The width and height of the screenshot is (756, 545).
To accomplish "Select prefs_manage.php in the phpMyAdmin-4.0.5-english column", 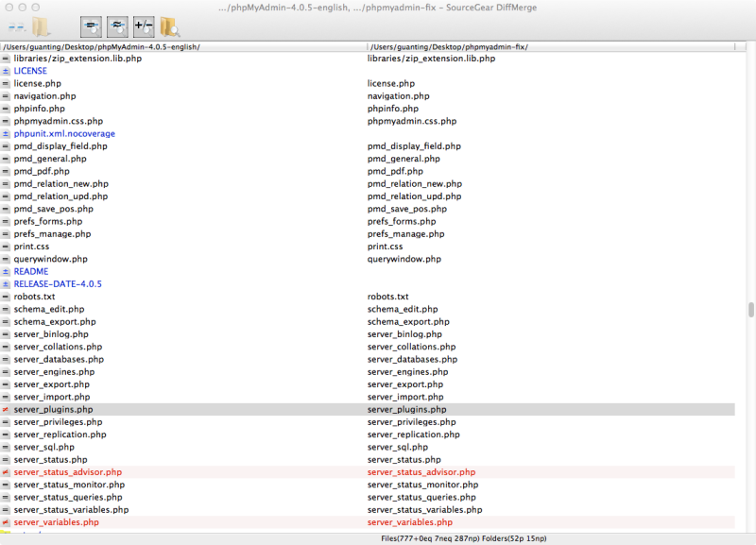I will [x=53, y=233].
